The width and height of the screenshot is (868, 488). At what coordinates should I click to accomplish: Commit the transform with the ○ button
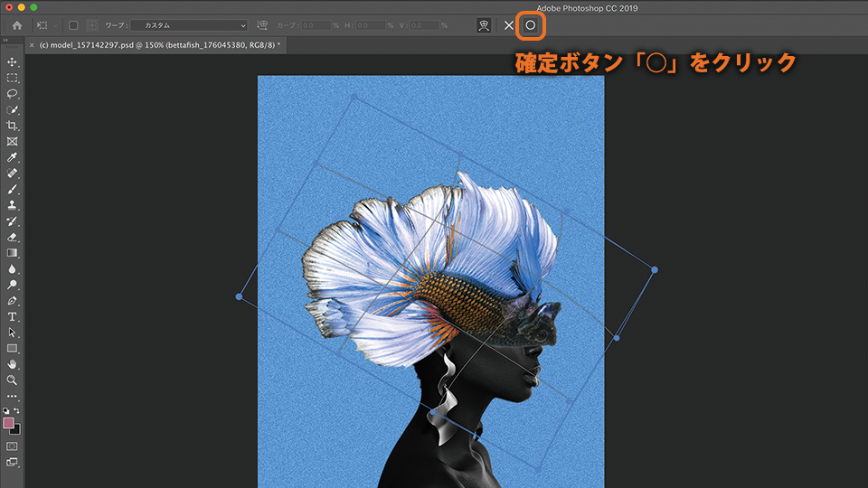click(531, 25)
